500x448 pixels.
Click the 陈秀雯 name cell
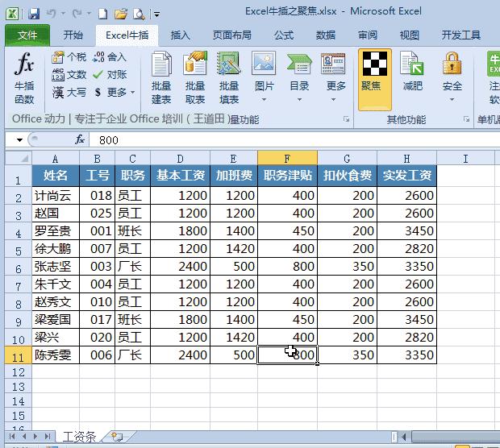[x=56, y=355]
